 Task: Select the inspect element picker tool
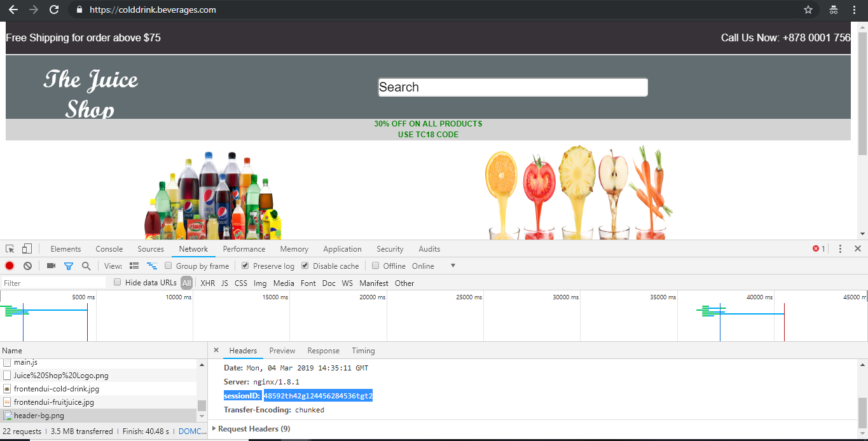(9, 248)
